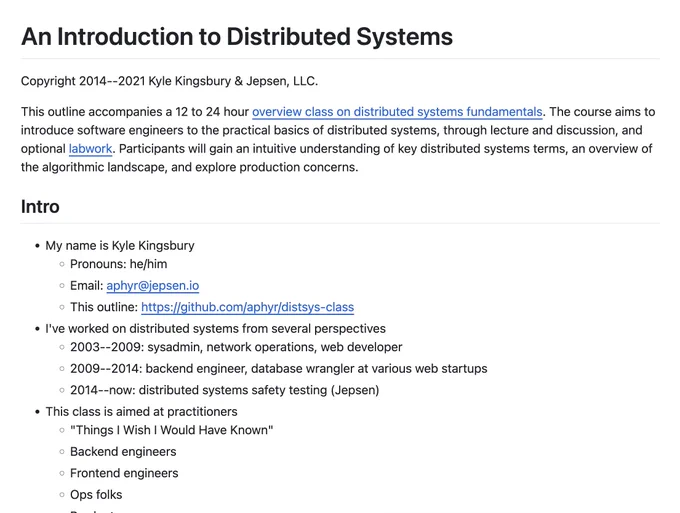This screenshot has height=513, width=680.
Task: Click the 'Frontend engineers' list item
Action: point(124,473)
